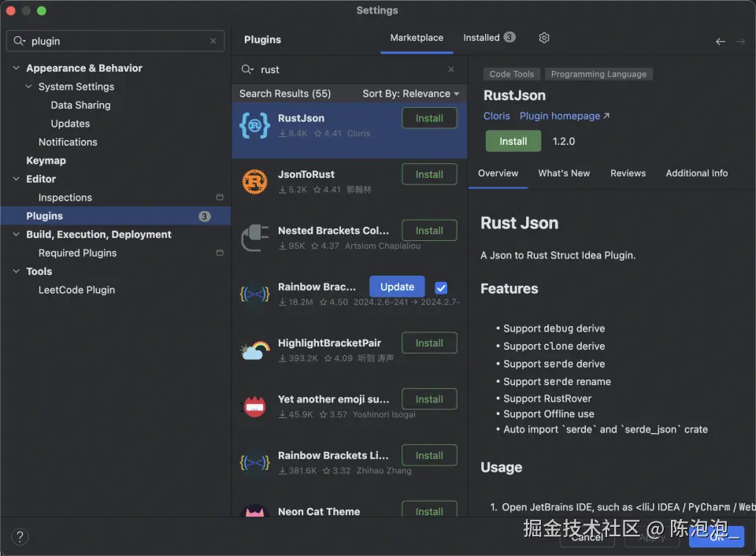The image size is (756, 556).
Task: Focus the marketplace rust search field
Action: tap(349, 69)
